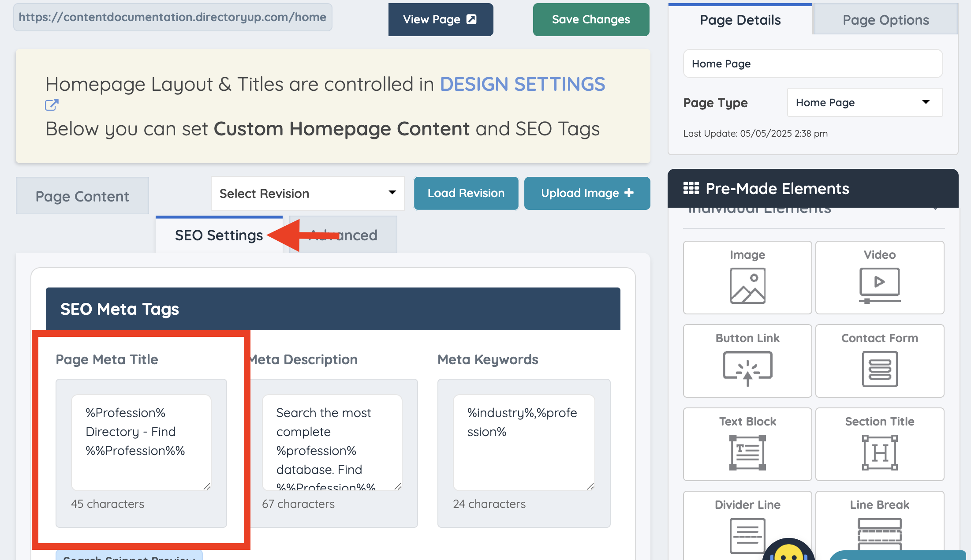This screenshot has height=560, width=971.
Task: Choose the Section Title element icon
Action: click(x=879, y=452)
